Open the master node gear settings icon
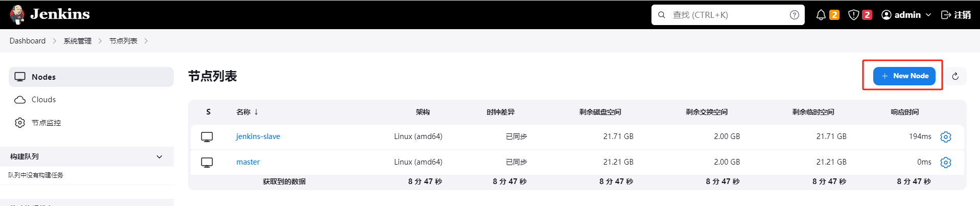The image size is (980, 206). click(x=946, y=163)
